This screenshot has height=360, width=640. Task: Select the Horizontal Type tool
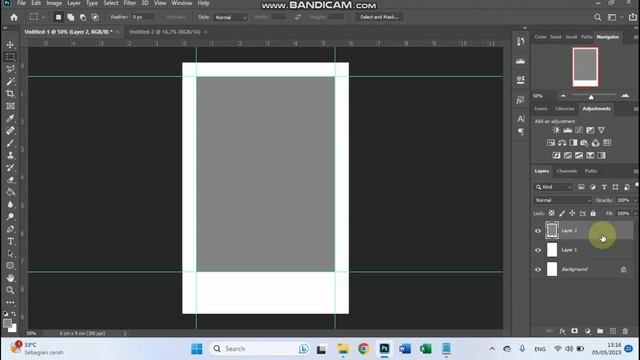(10, 241)
